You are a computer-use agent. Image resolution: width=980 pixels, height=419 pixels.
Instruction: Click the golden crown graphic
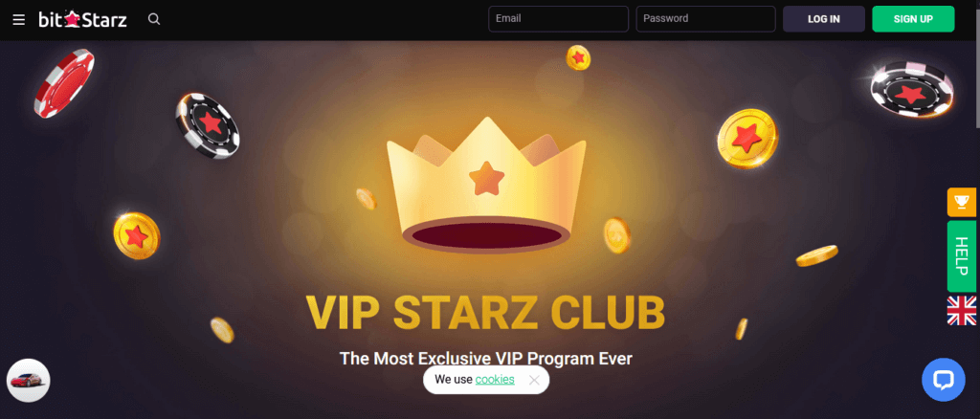486,185
